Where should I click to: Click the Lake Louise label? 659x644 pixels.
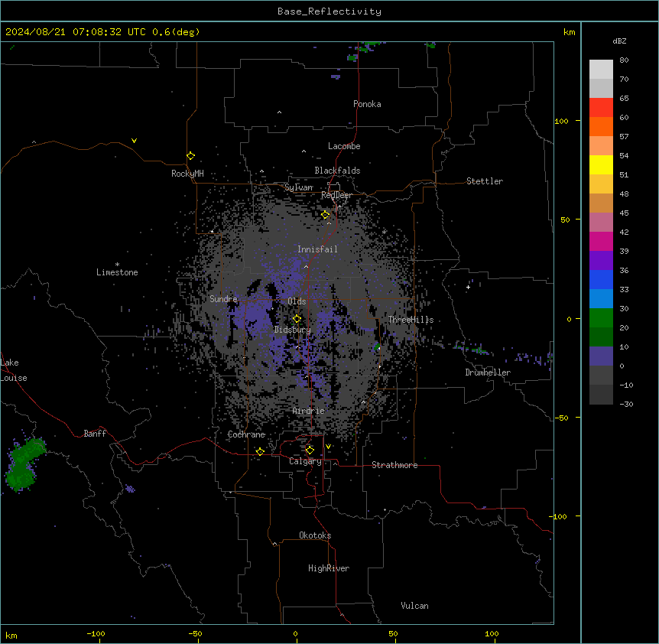(x=14, y=370)
